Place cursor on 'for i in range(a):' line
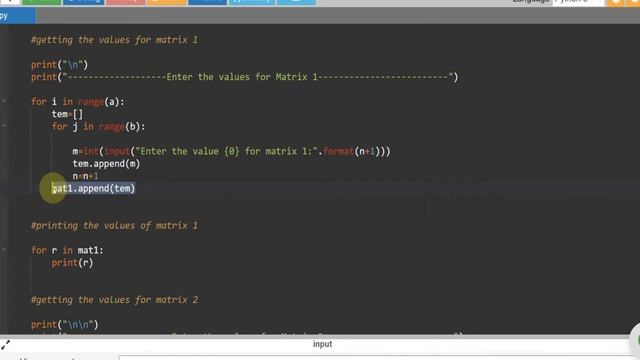The height and width of the screenshot is (360, 640). [x=78, y=102]
